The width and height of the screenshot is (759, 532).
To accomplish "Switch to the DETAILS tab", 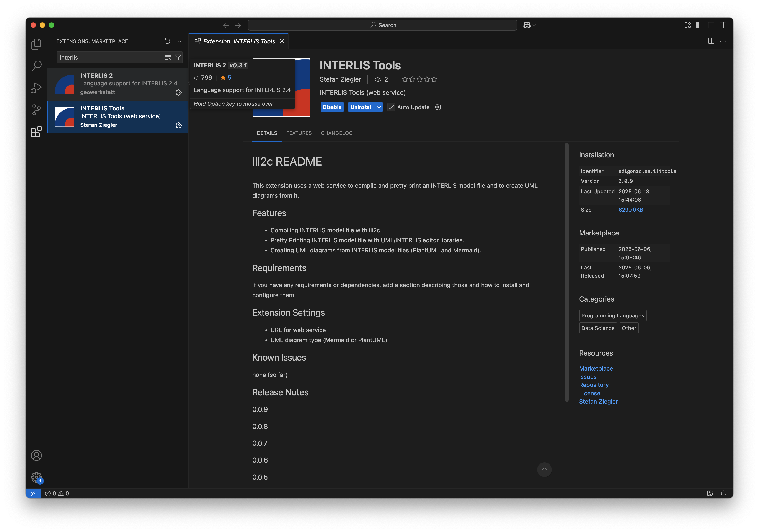I will click(267, 133).
